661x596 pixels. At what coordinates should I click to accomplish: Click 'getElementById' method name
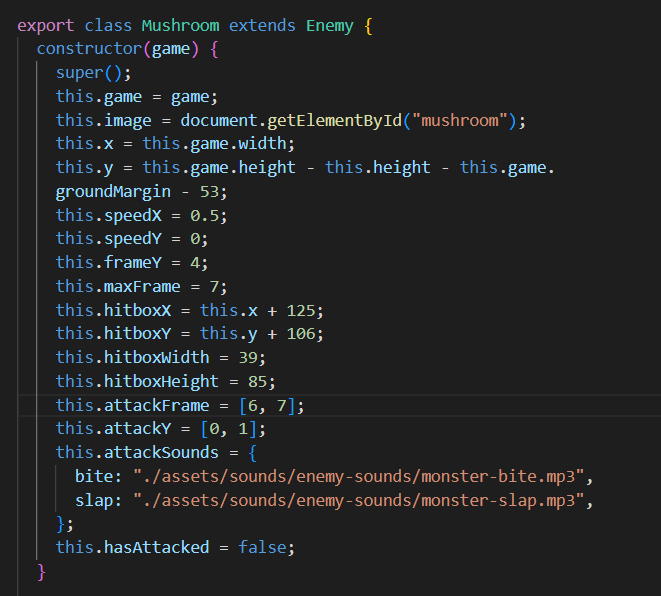(335, 121)
